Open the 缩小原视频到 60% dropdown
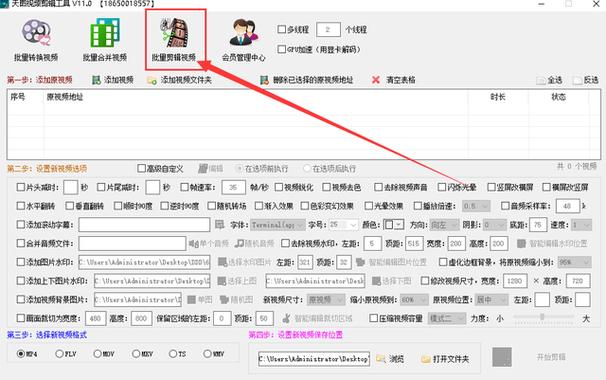This screenshot has height=380, width=606. pyautogui.click(x=414, y=300)
